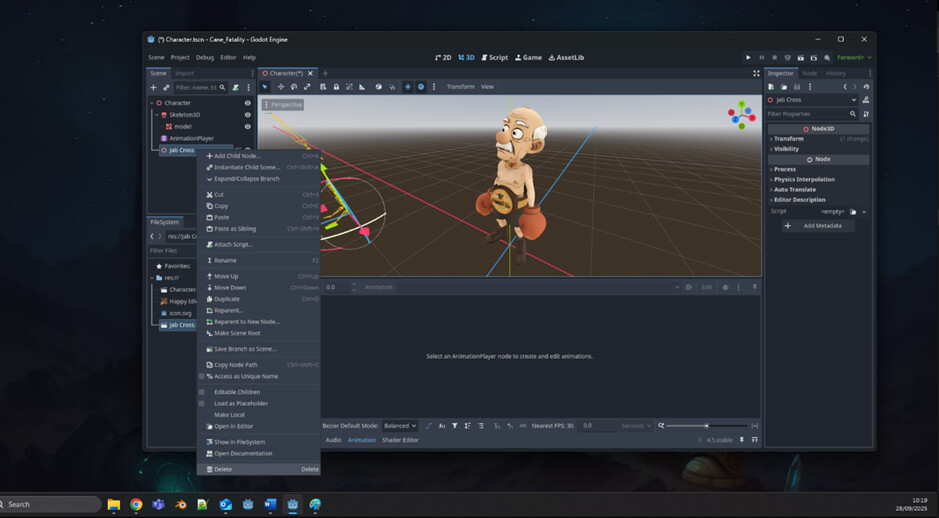Click the Load resource folder icon in Inspector
Viewport: 939px width, 518px height.
click(x=784, y=87)
